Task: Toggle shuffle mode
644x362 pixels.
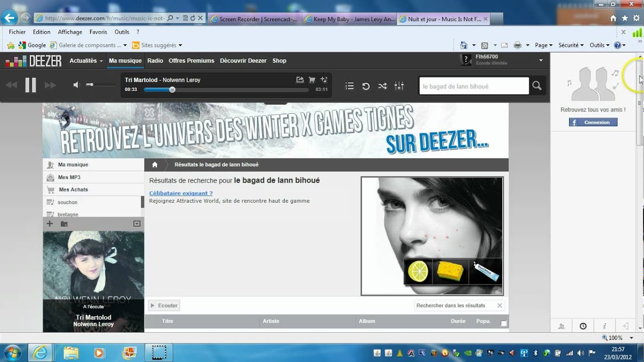Action: point(382,86)
